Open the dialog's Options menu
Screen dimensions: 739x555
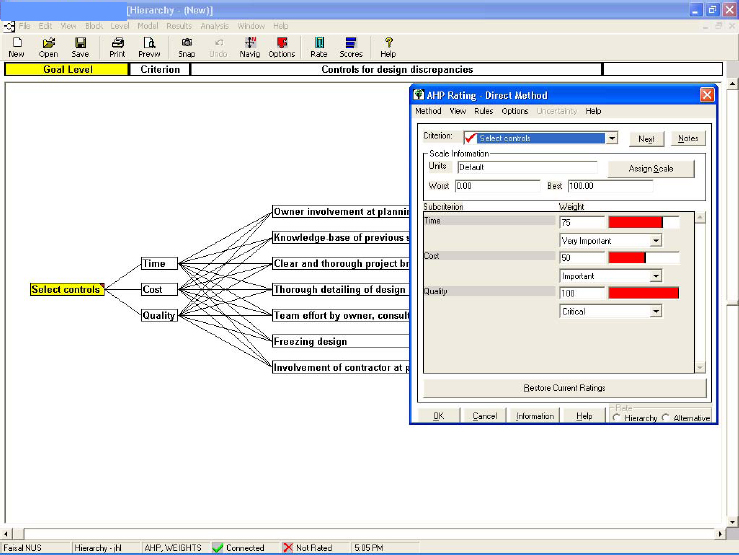coord(515,111)
